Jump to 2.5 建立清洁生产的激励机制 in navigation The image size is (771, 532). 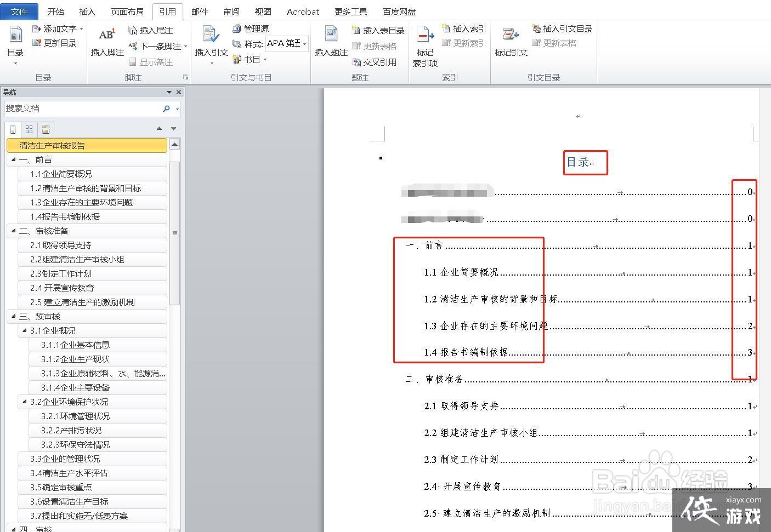92,302
